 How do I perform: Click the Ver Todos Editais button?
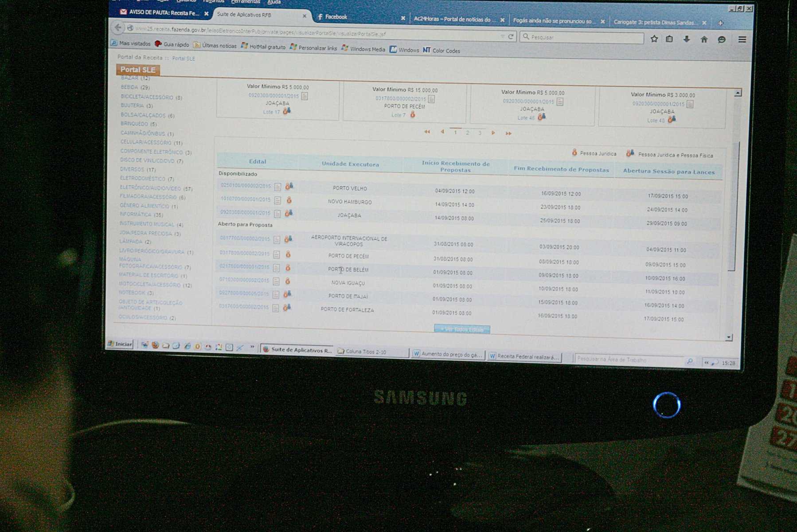(462, 329)
